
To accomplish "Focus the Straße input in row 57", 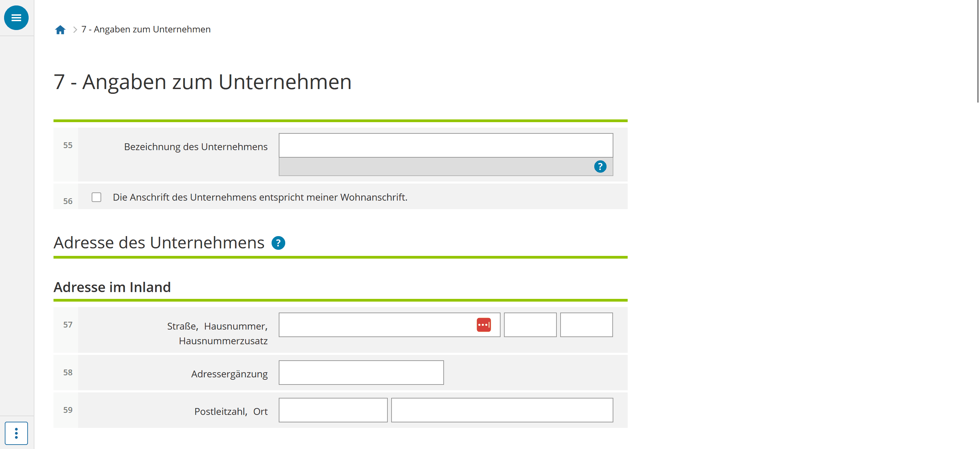I will click(380, 324).
